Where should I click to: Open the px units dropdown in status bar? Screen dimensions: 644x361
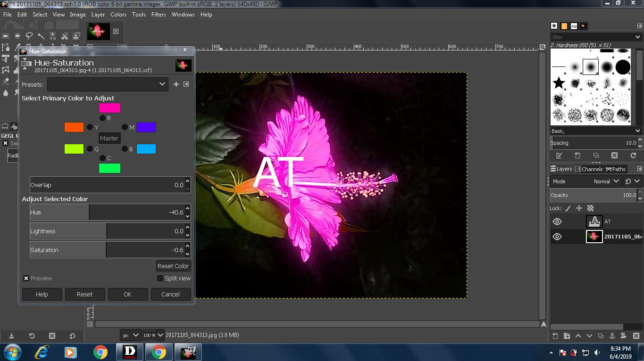tap(131, 335)
